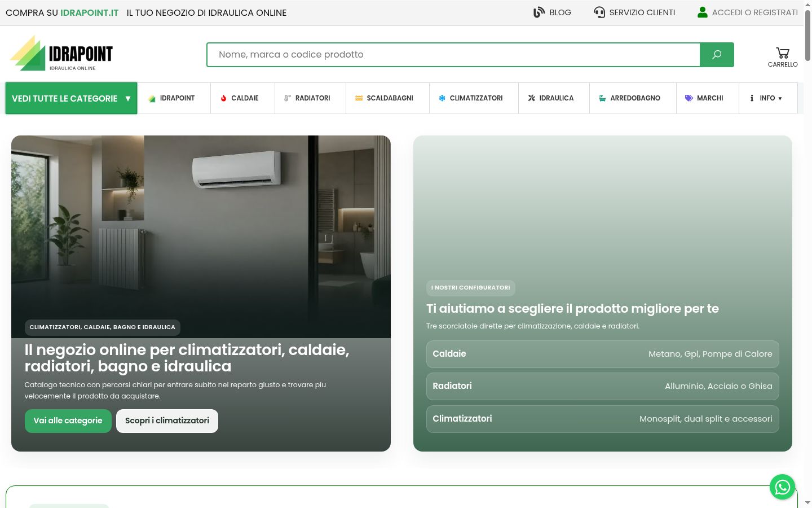The height and width of the screenshot is (508, 812).
Task: Click the info icon in the navigation bar
Action: [752, 98]
